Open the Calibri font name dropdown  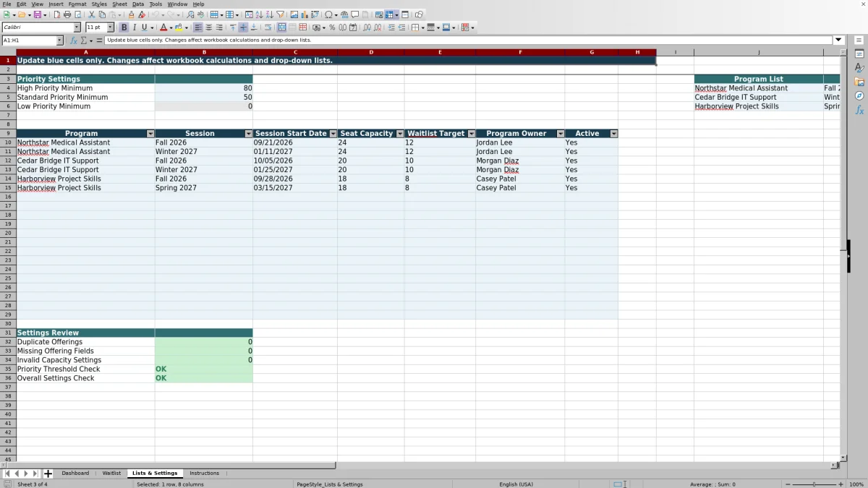click(77, 27)
